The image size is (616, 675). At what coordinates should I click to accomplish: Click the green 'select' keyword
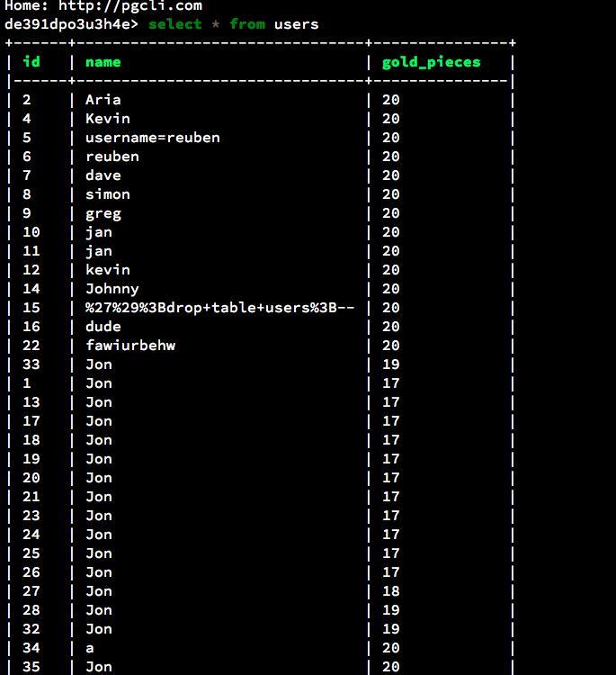[x=175, y=24]
